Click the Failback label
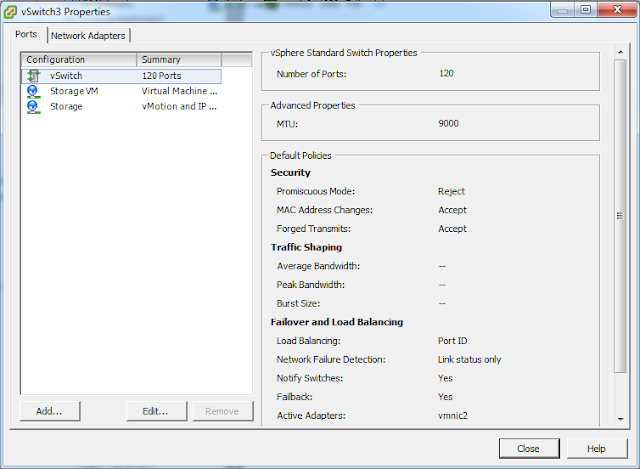Screen dimensions: 640x469 (295, 397)
